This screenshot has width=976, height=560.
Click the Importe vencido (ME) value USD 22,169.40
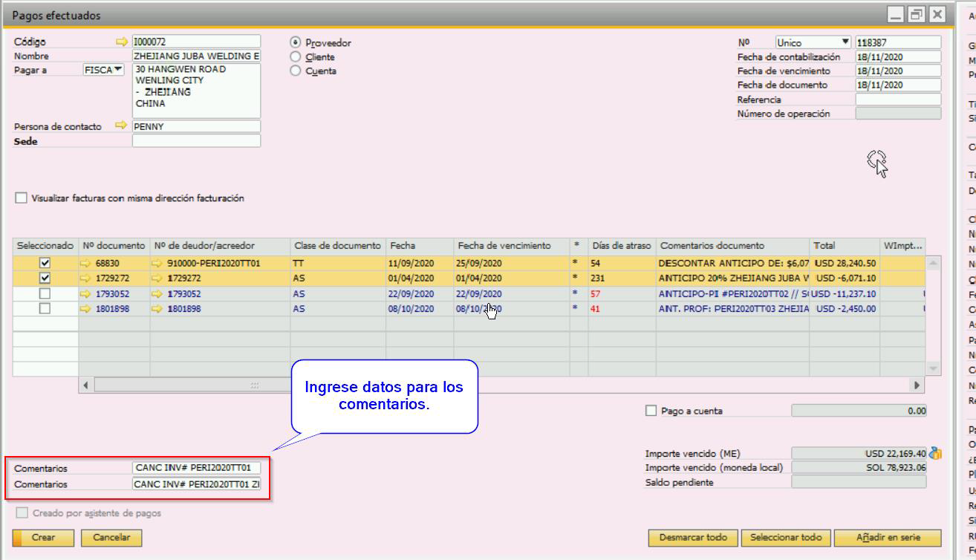pyautogui.click(x=859, y=454)
